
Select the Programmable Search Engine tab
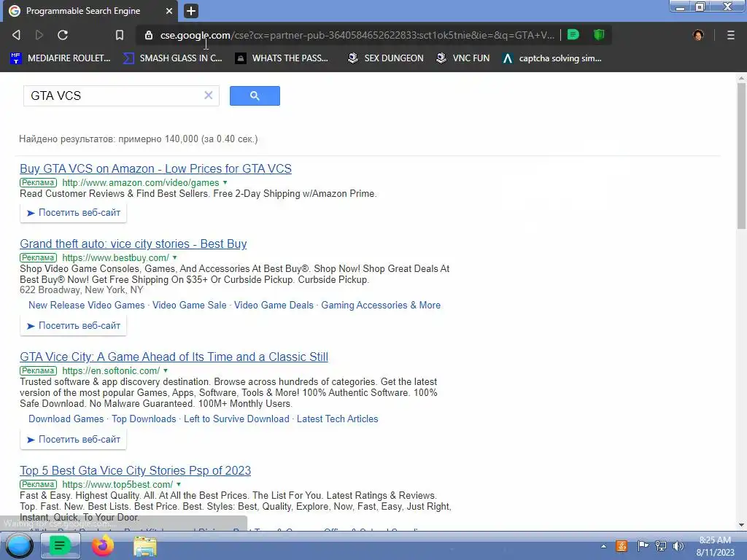pyautogui.click(x=90, y=11)
